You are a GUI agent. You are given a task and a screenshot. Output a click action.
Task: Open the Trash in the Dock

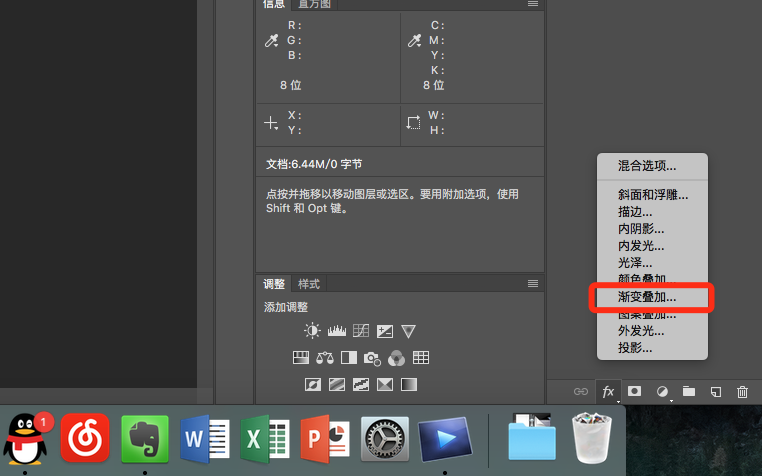click(592, 437)
